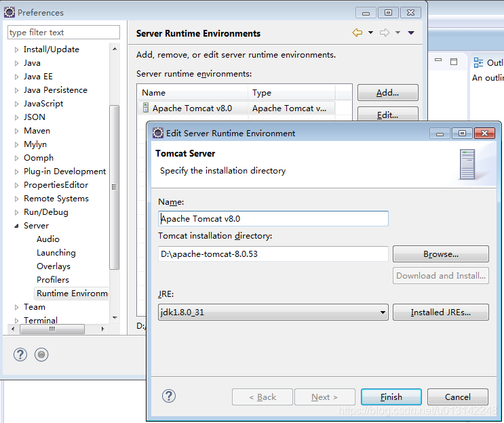Click the Outline view icon in background

[478, 62]
